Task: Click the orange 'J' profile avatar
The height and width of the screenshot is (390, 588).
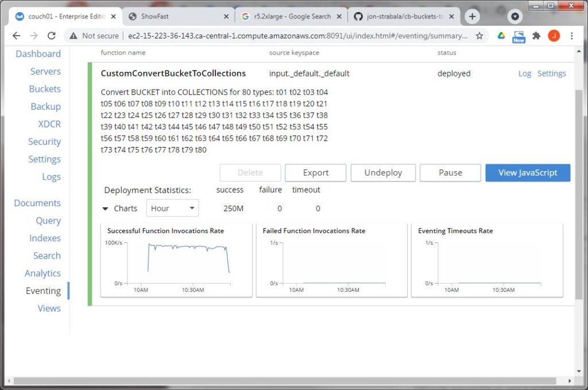Action: click(554, 36)
